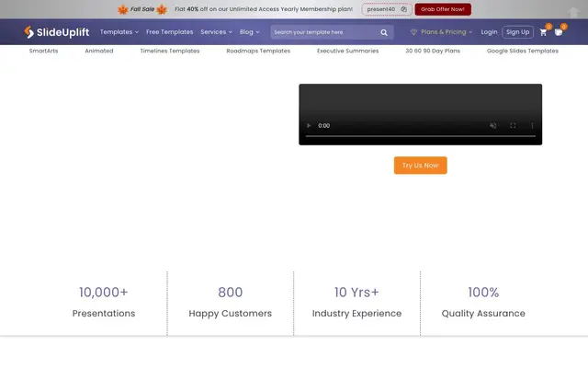588x368 pixels.
Task: Click the search magnifier icon
Action: click(384, 33)
